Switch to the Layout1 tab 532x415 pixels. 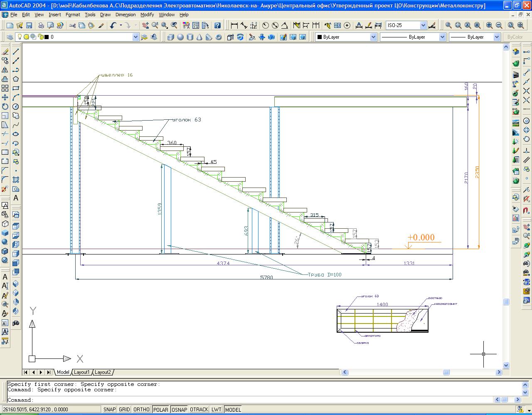click(82, 372)
